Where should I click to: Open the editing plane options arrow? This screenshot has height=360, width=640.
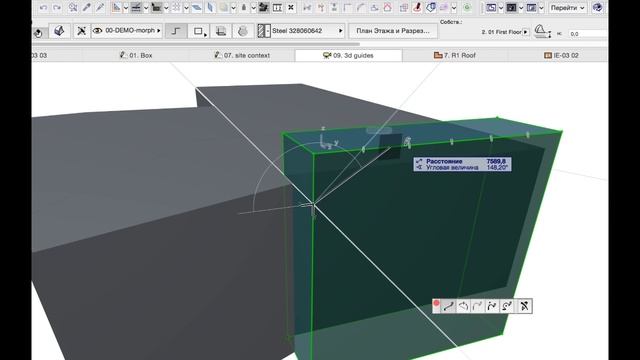[166, 8]
